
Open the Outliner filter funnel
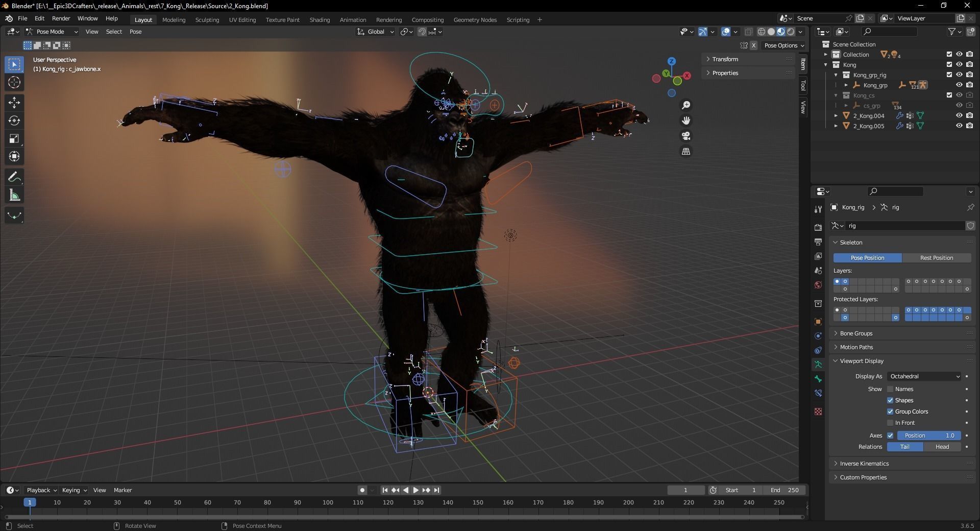952,32
